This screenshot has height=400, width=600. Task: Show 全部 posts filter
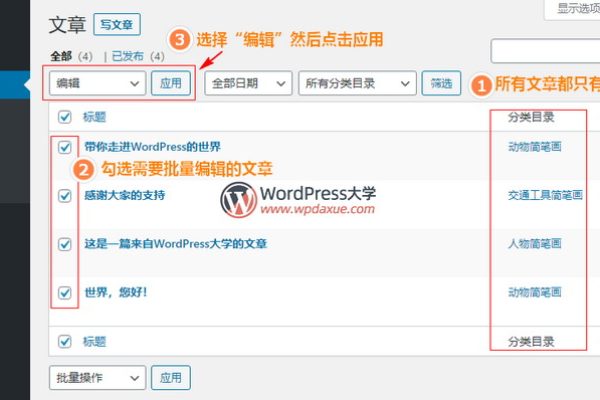pos(62,57)
